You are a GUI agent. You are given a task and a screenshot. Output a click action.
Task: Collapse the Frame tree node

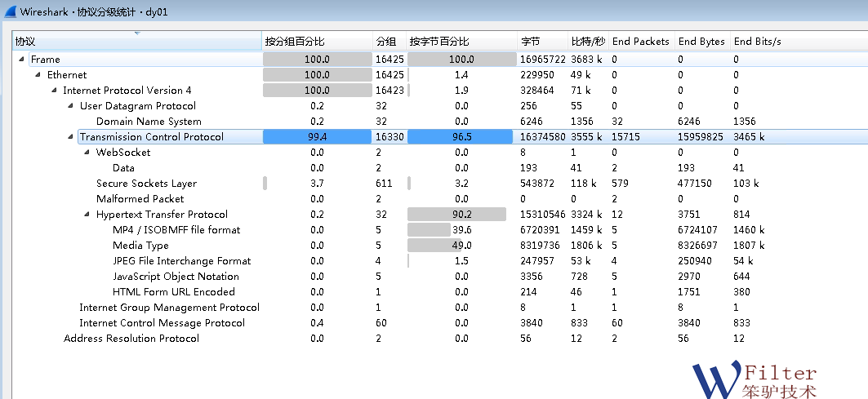point(21,60)
